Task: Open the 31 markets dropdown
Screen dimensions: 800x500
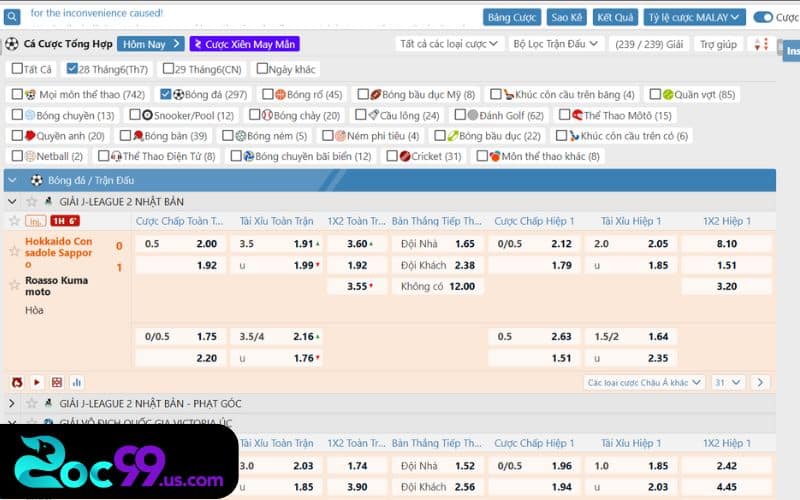Action: (728, 382)
